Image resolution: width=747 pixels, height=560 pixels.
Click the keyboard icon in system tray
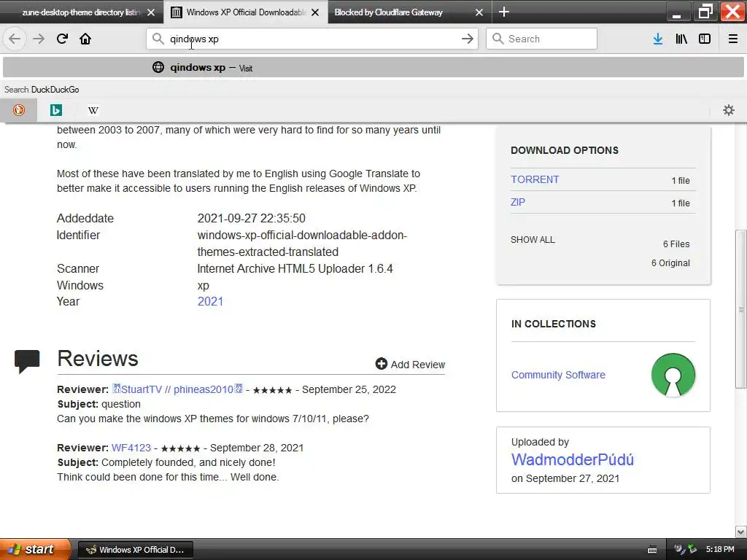[x=652, y=550]
